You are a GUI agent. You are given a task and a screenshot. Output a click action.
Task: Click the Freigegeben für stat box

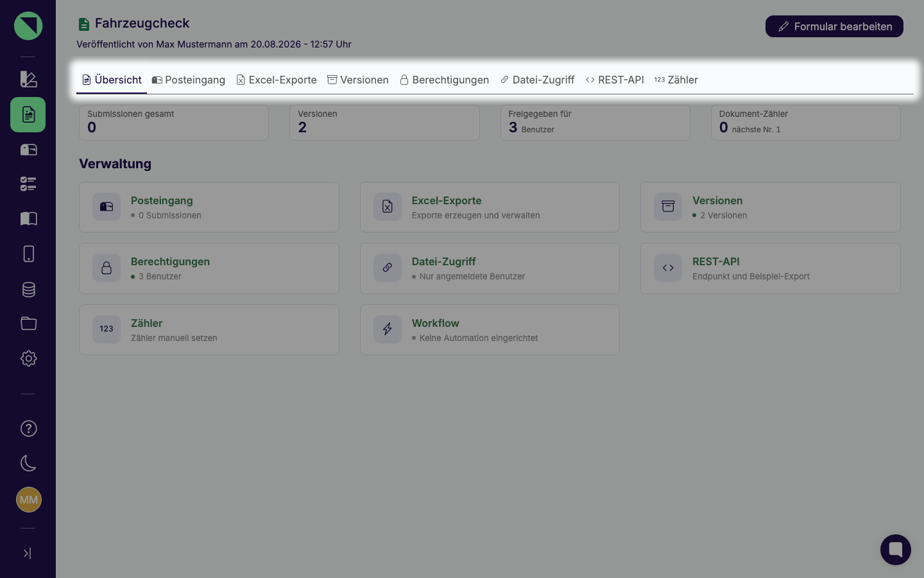(x=595, y=123)
